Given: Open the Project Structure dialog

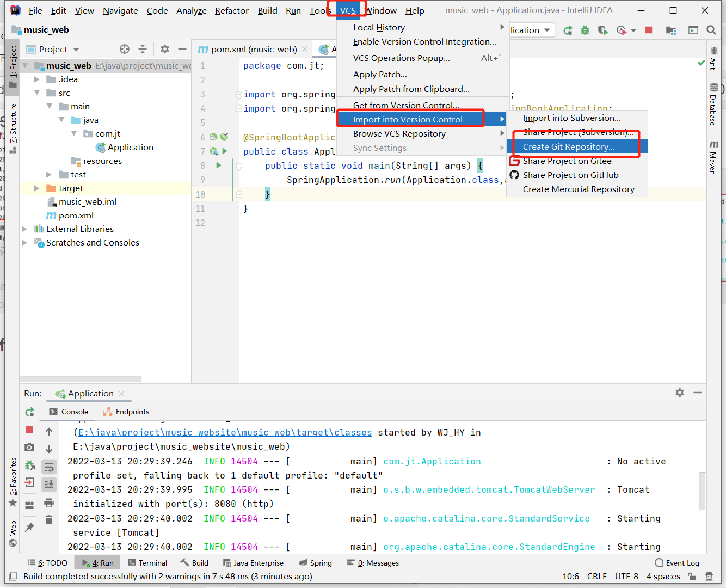Looking at the screenshot, I should (x=670, y=30).
